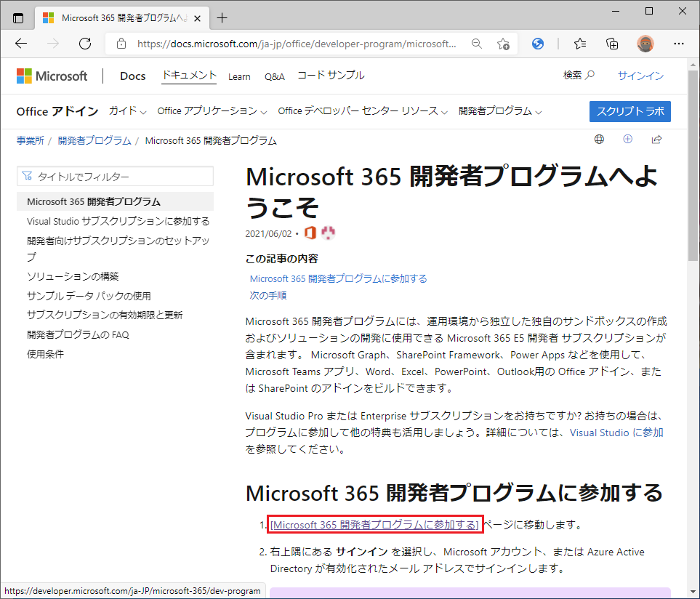Open the Docs home link
This screenshot has height=599, width=700.
tap(132, 76)
